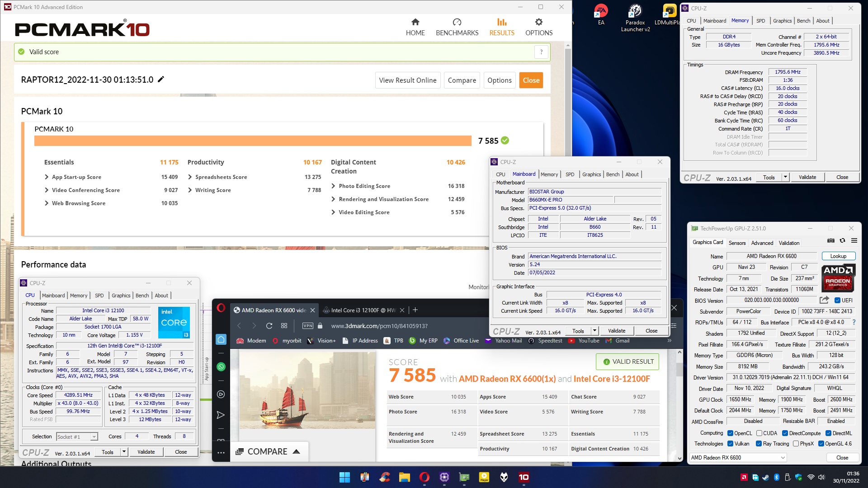Open Graphics tab in CPU-Z Memory window
868x488 pixels.
click(x=782, y=21)
